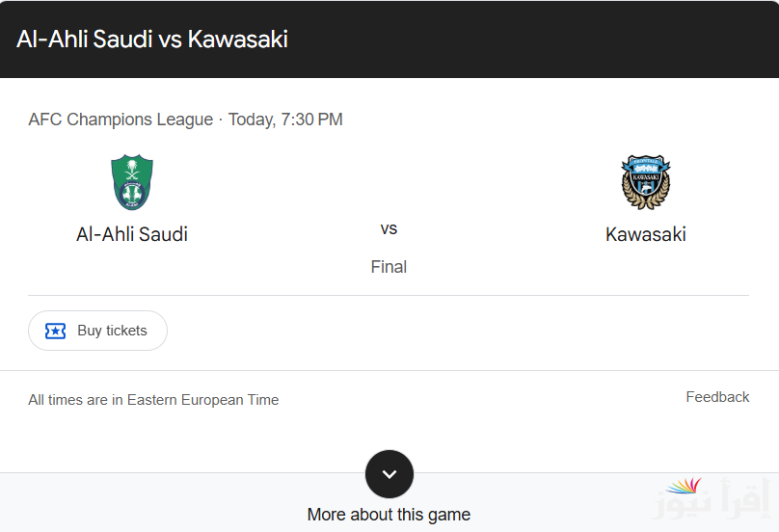
Task: Open the Feedback link
Action: click(x=717, y=397)
